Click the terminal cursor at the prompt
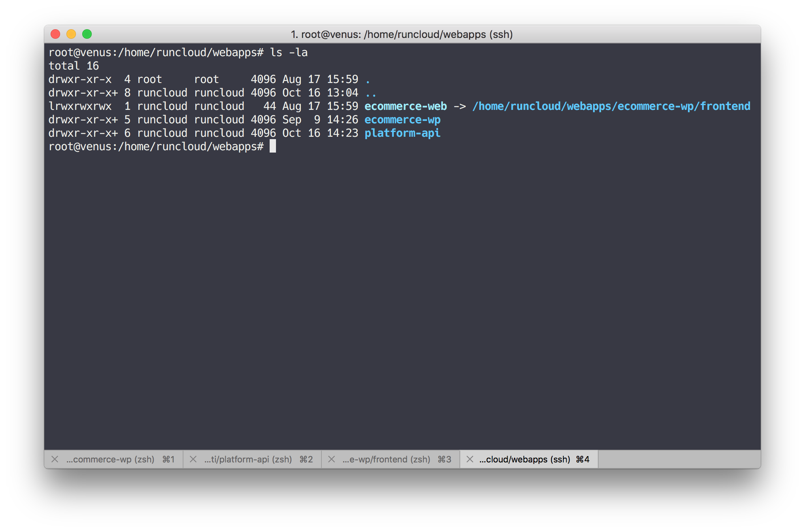This screenshot has height=532, width=805. coord(273,147)
